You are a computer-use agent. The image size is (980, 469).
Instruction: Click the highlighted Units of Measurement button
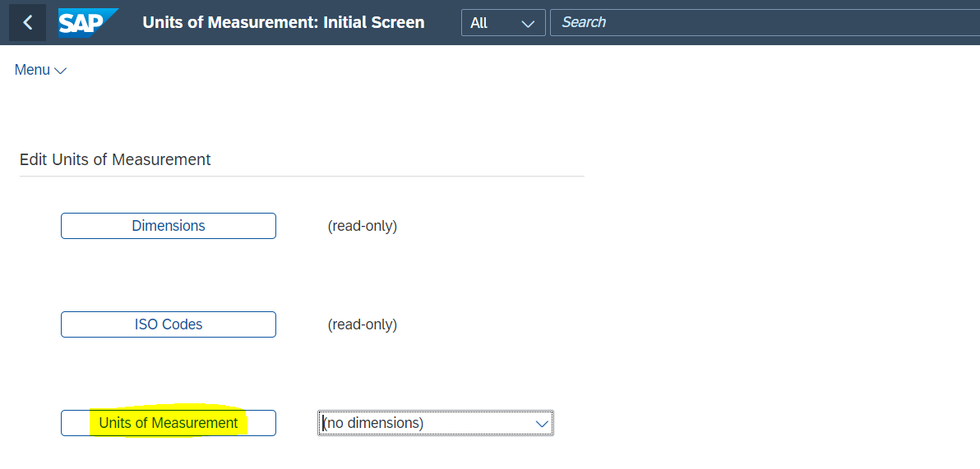(168, 423)
